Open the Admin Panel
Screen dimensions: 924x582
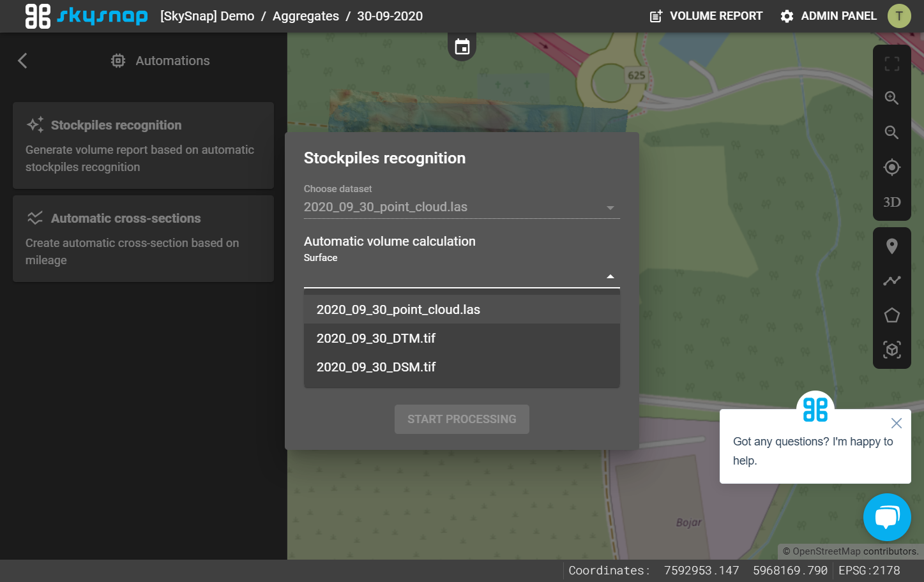pyautogui.click(x=828, y=16)
